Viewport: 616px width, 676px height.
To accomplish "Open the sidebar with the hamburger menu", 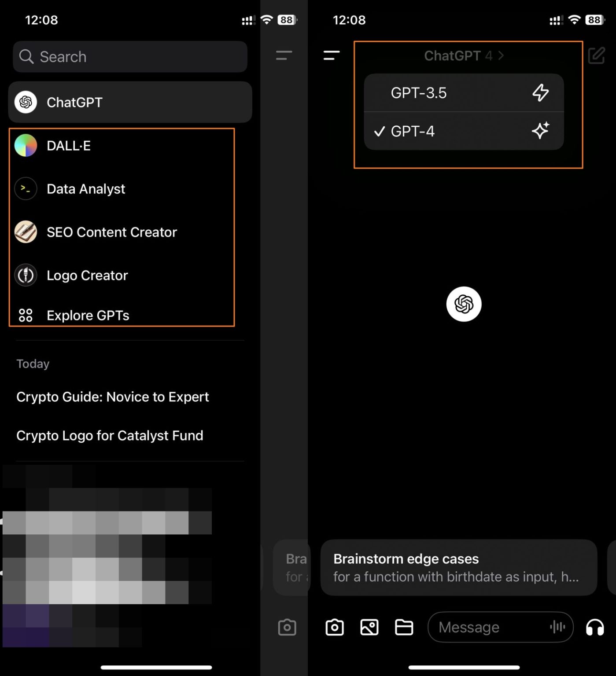I will point(332,55).
